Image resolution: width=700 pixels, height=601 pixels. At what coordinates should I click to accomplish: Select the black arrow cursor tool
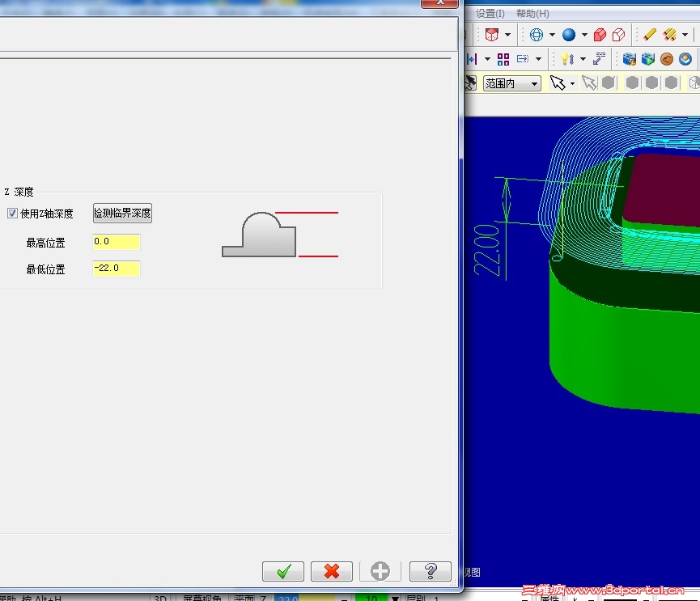point(557,83)
